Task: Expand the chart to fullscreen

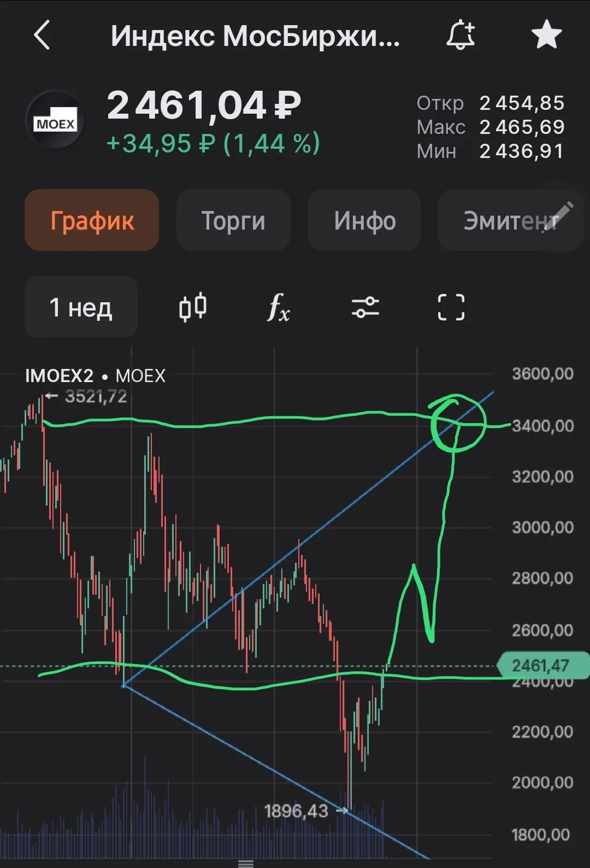Action: tap(451, 307)
